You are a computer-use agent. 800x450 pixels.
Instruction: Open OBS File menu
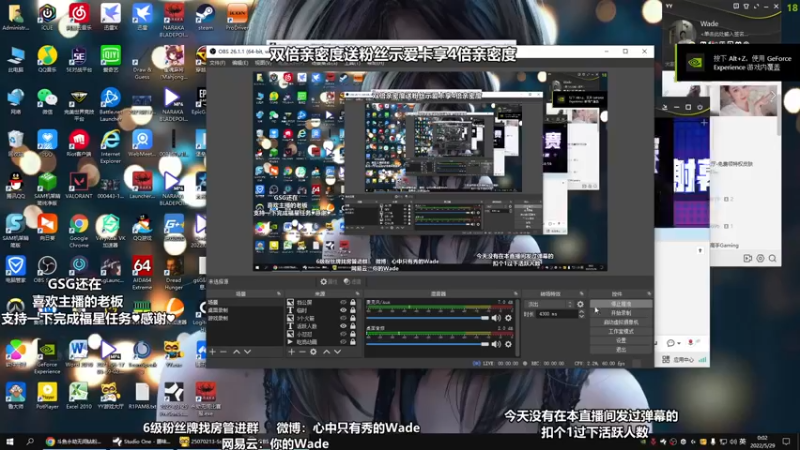tap(217, 63)
